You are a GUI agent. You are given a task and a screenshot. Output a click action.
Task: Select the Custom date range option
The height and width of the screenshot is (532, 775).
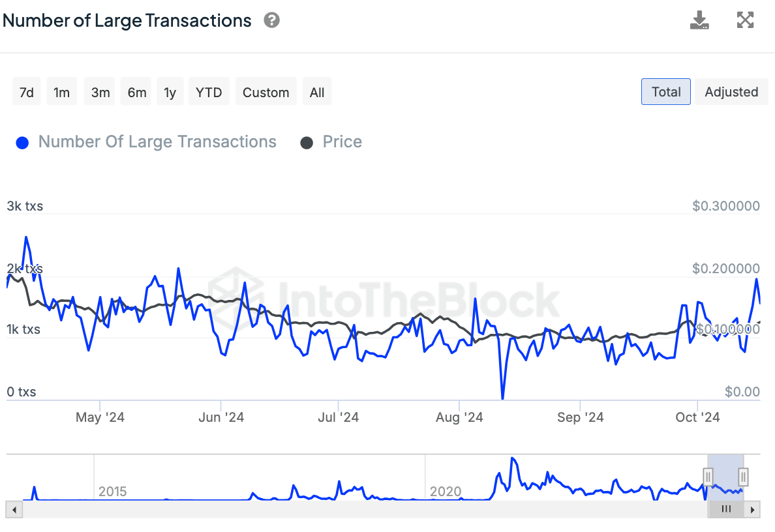tap(266, 91)
